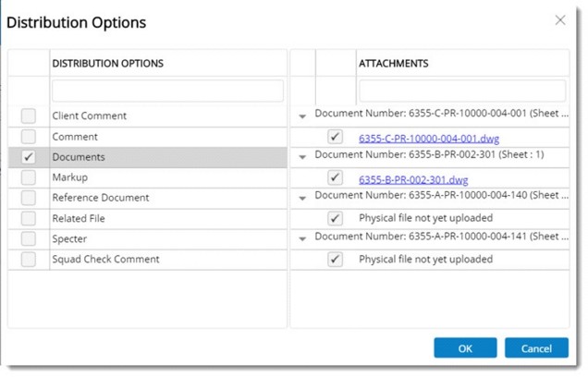Viewport: 588px width, 377px height.
Task: Click the Attachments filter text box
Action: tap(463, 91)
